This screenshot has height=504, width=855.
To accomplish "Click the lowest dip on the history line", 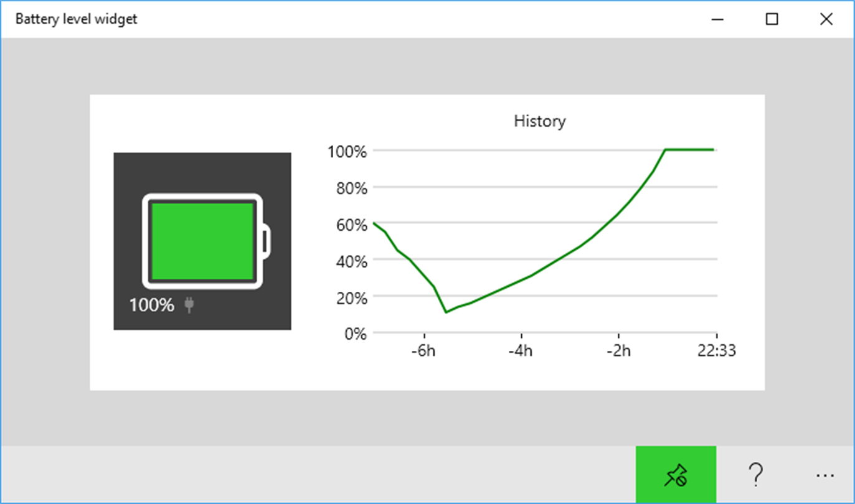I will [x=446, y=312].
